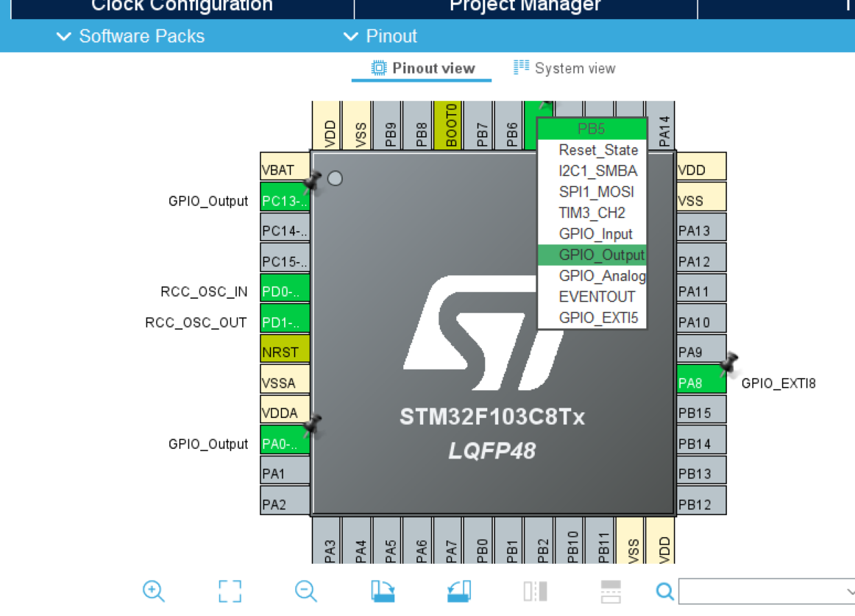This screenshot has height=616, width=855.
Task: Click the Best fit frame icon
Action: pyautogui.click(x=230, y=591)
